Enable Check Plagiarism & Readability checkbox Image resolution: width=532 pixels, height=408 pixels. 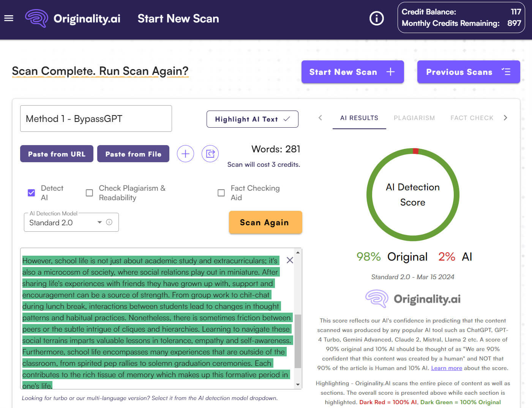click(x=89, y=193)
